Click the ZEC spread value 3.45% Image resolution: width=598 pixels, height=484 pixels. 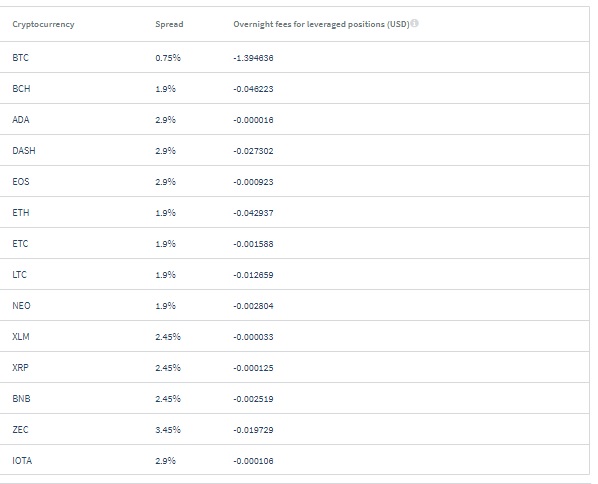click(168, 429)
